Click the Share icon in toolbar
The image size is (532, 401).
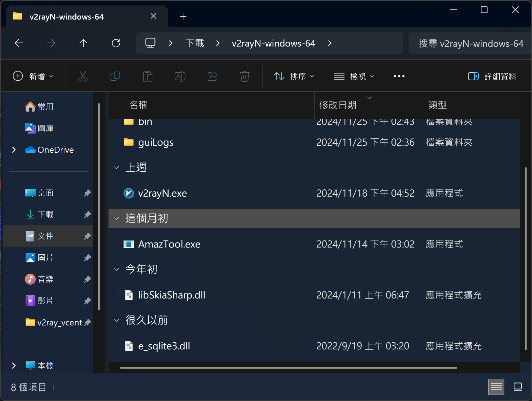pyautogui.click(x=212, y=76)
